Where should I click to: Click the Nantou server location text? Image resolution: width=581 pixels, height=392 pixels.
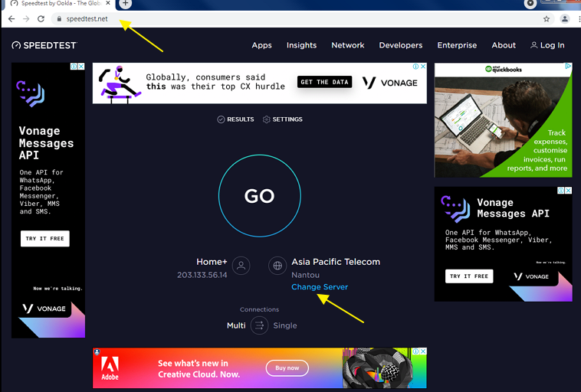pos(305,275)
